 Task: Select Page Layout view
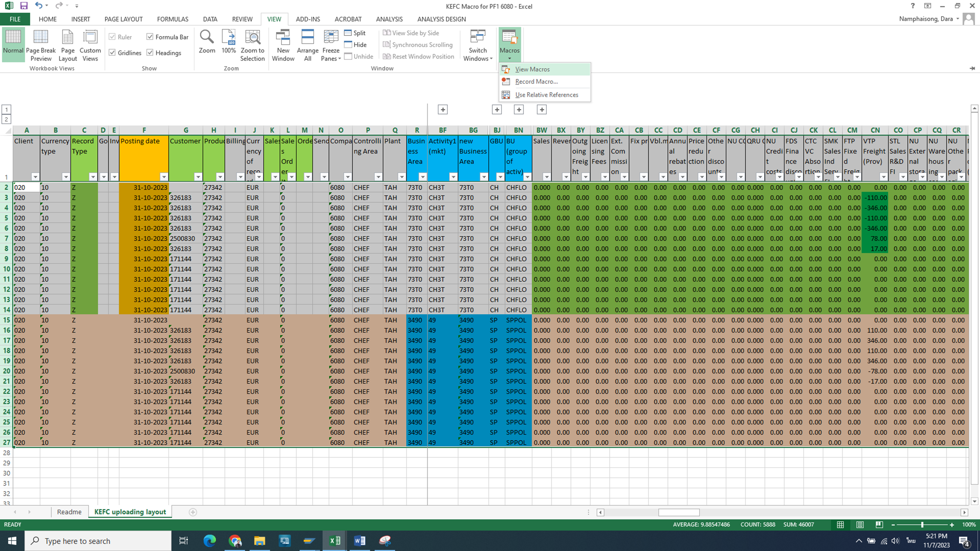coord(68,38)
